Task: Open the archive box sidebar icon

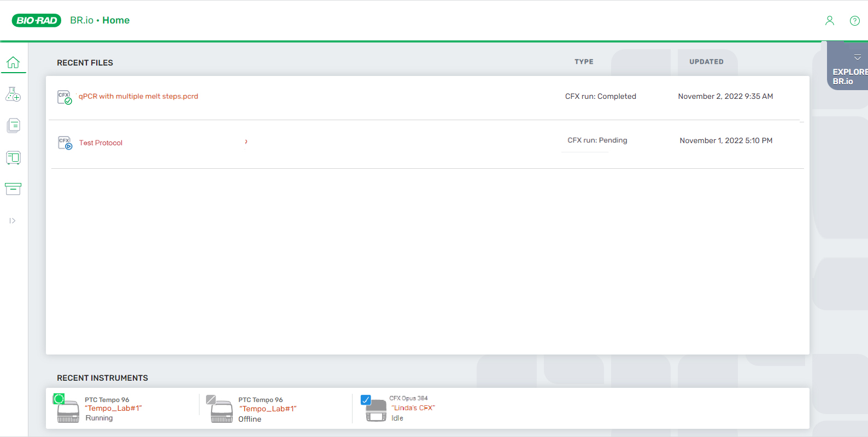Action: [x=13, y=189]
